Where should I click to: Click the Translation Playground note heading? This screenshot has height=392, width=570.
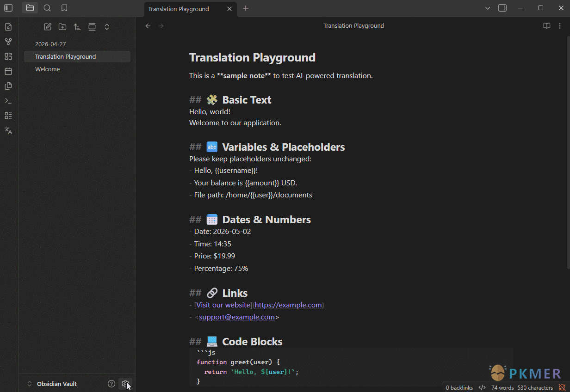pos(252,57)
